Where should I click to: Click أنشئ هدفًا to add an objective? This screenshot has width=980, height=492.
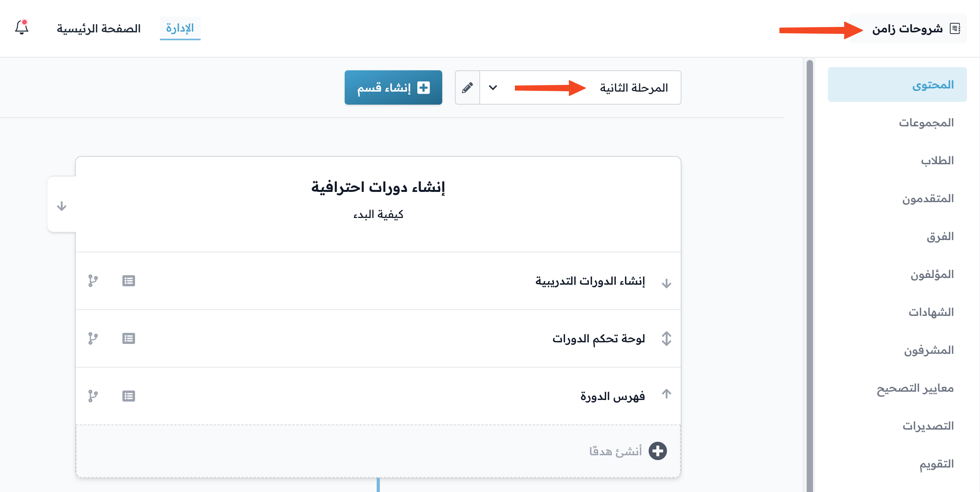(x=616, y=451)
